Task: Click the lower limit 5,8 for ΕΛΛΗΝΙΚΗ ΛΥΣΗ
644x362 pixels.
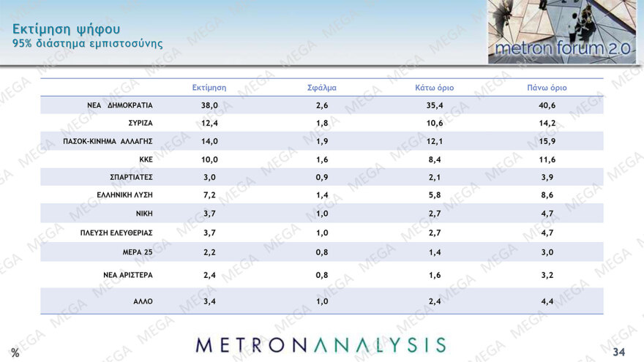Action: click(435, 195)
